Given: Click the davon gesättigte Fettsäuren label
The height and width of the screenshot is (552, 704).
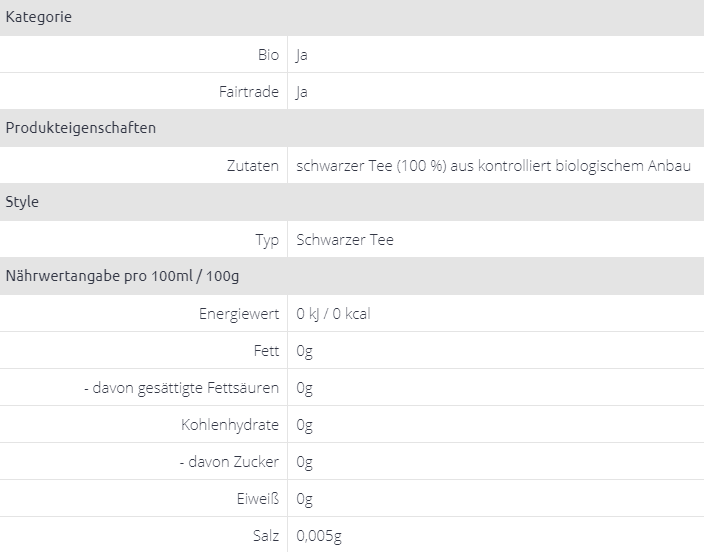Looking at the screenshot, I should pyautogui.click(x=181, y=388).
